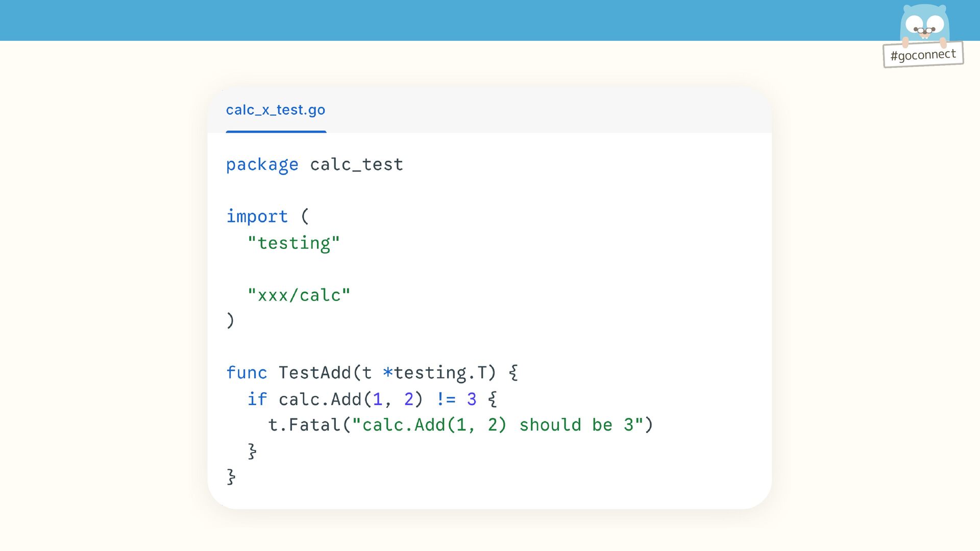Click the "testing" import string

pos(293,243)
